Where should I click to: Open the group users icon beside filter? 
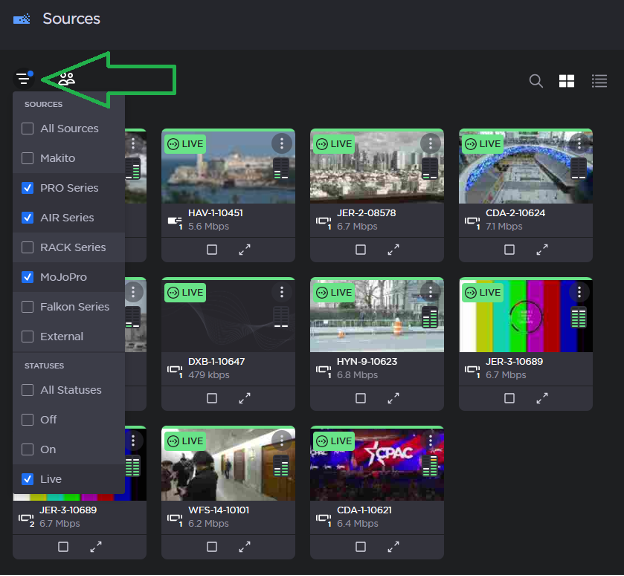pos(66,79)
